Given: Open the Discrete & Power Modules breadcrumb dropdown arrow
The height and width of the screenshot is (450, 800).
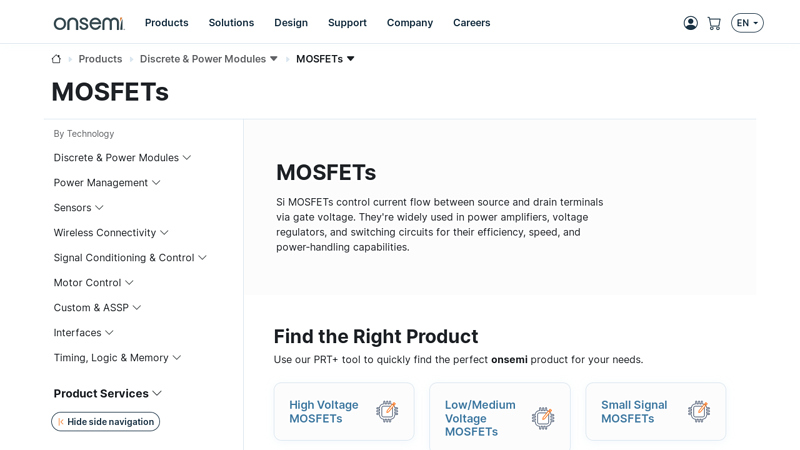Looking at the screenshot, I should 273,59.
